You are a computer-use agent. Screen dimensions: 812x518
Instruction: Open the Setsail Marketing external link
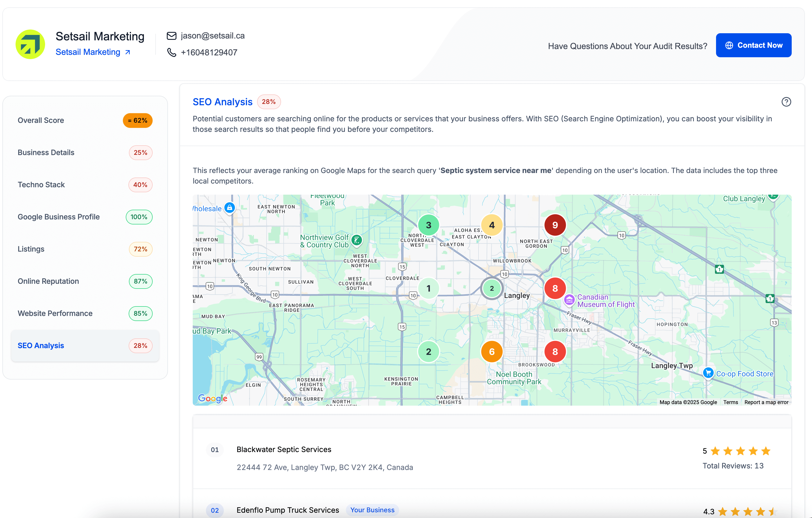point(93,52)
